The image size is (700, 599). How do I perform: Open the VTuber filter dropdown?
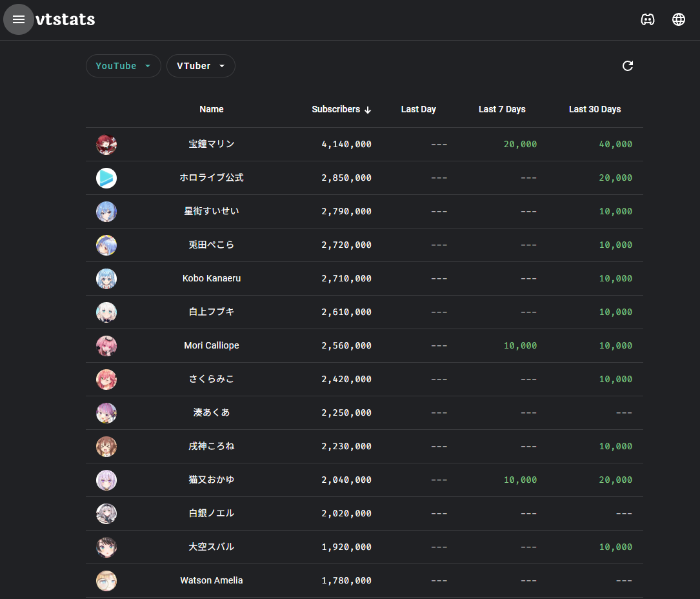coord(201,66)
